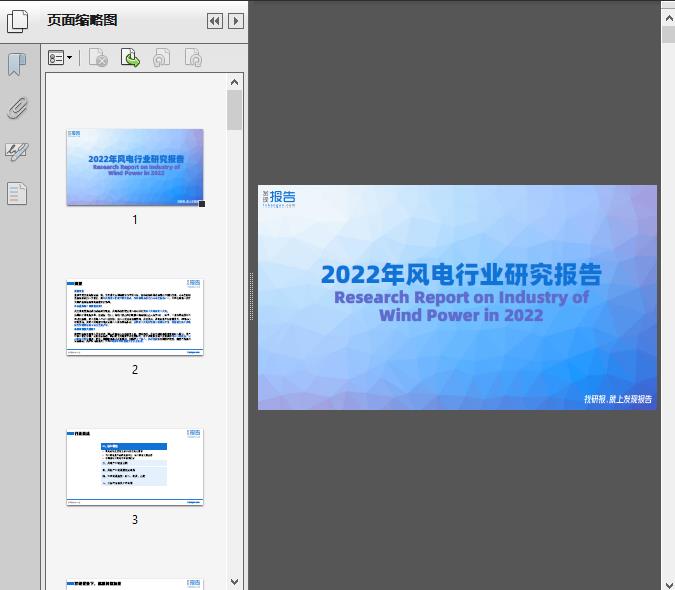The image size is (675, 590).
Task: Click the right-arrow panel button
Action: click(236, 21)
